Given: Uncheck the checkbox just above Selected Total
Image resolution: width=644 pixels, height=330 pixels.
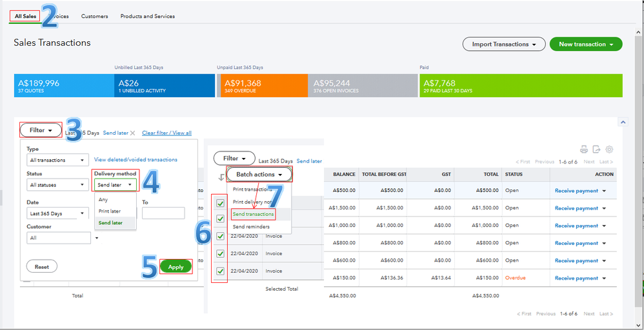Looking at the screenshot, I should [221, 271].
